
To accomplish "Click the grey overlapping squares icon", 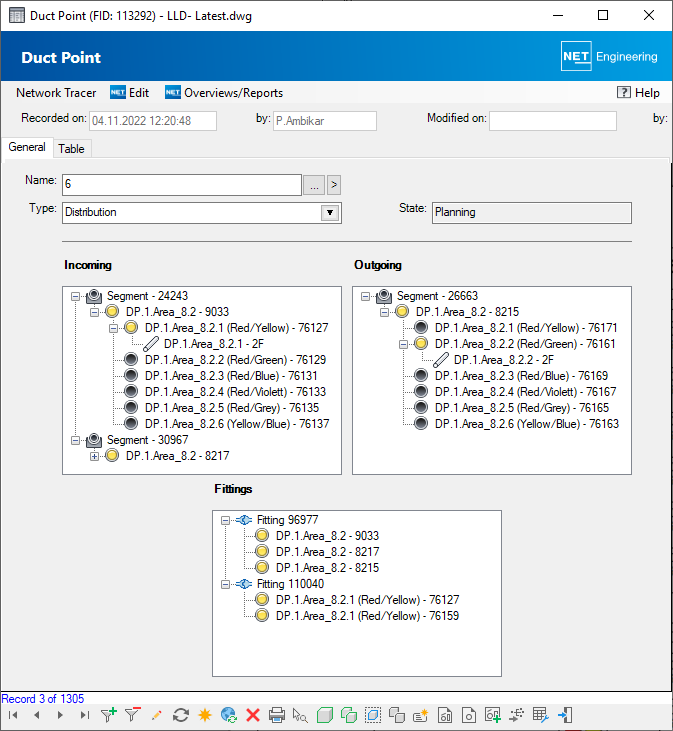I will 397,715.
